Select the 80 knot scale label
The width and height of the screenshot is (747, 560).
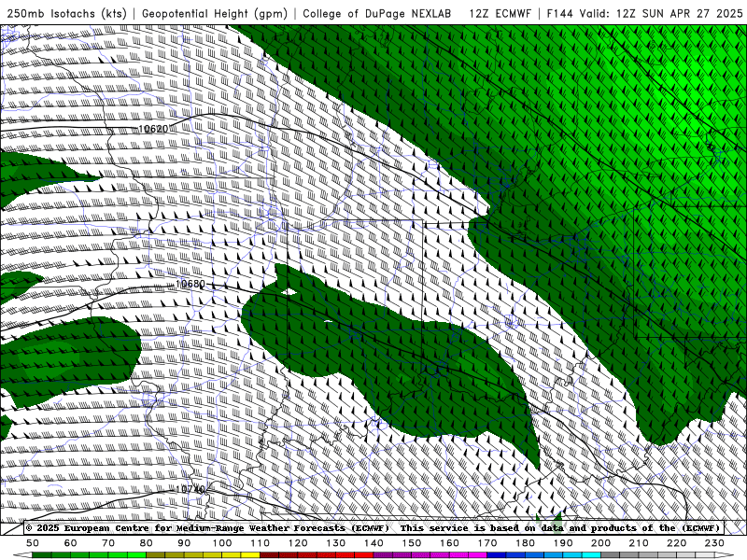(147, 543)
